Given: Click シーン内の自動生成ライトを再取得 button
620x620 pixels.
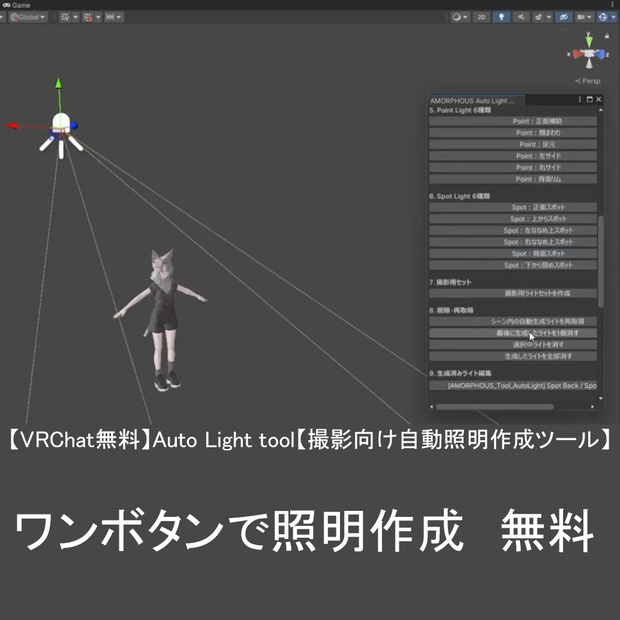Looking at the screenshot, I should point(513,321).
